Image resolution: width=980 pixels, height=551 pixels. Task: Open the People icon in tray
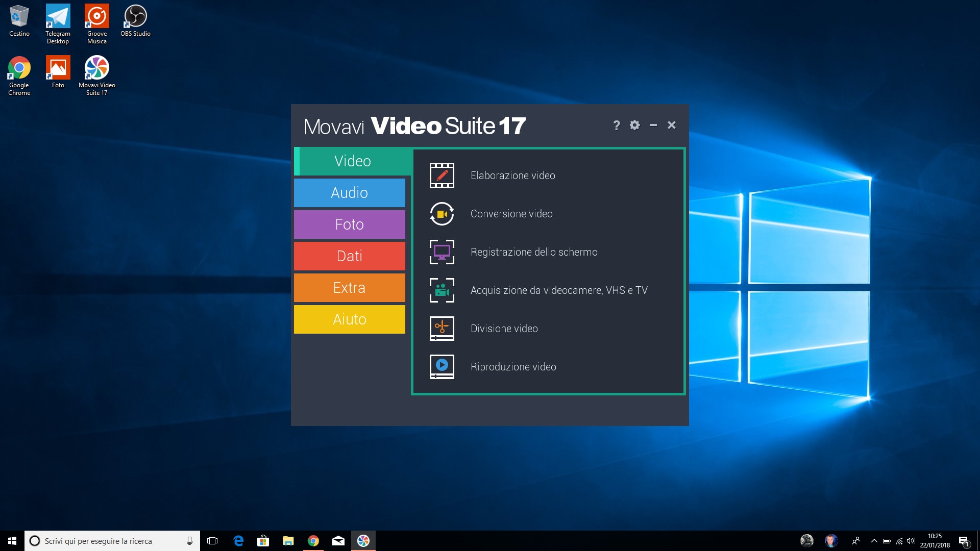coord(856,541)
